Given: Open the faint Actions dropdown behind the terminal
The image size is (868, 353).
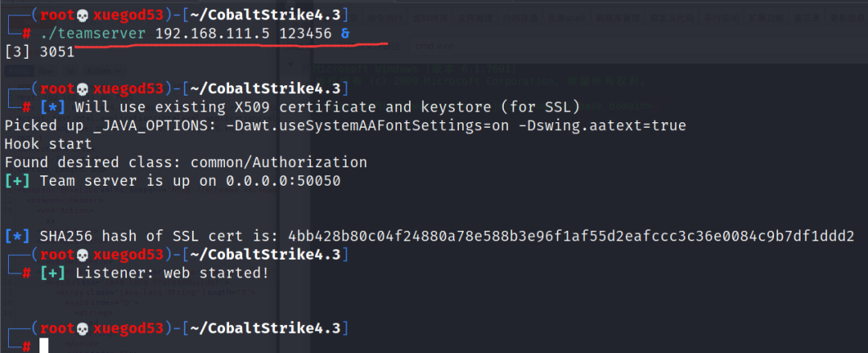Looking at the screenshot, I should [104, 71].
